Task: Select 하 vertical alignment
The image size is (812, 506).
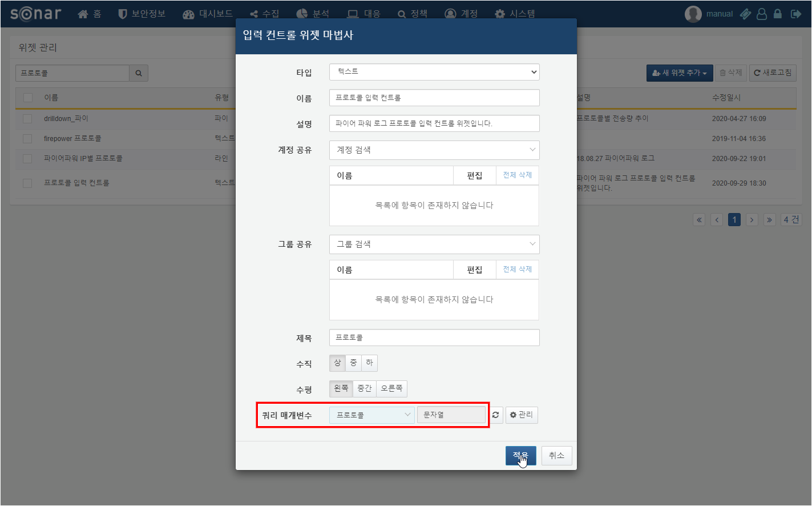Action: (369, 363)
